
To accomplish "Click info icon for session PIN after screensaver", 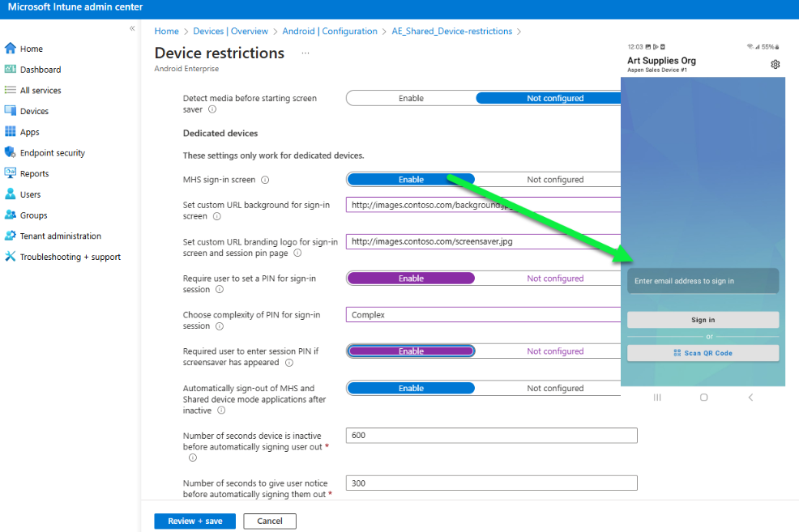I will pyautogui.click(x=289, y=363).
